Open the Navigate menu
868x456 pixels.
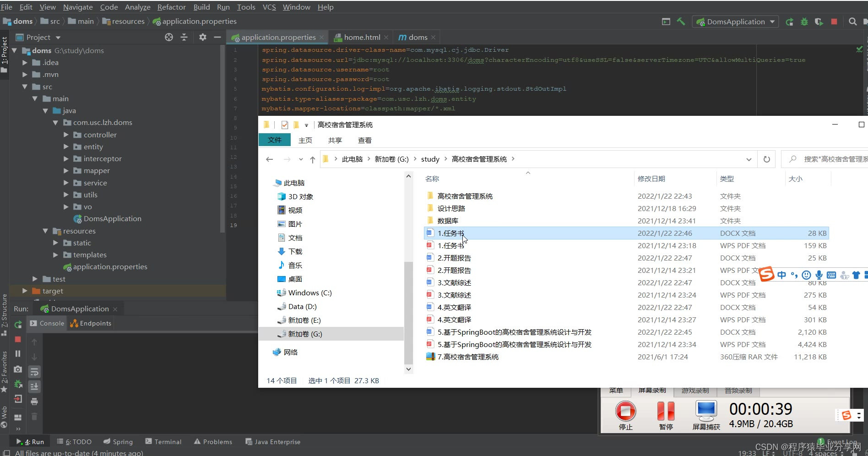coord(78,7)
